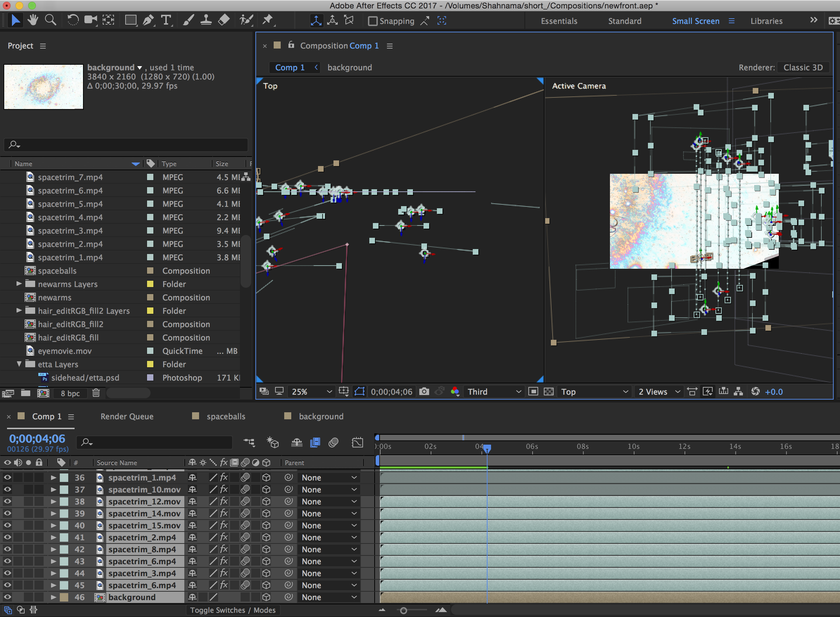This screenshot has width=840, height=617.
Task: Select the Pen tool
Action: click(x=149, y=20)
